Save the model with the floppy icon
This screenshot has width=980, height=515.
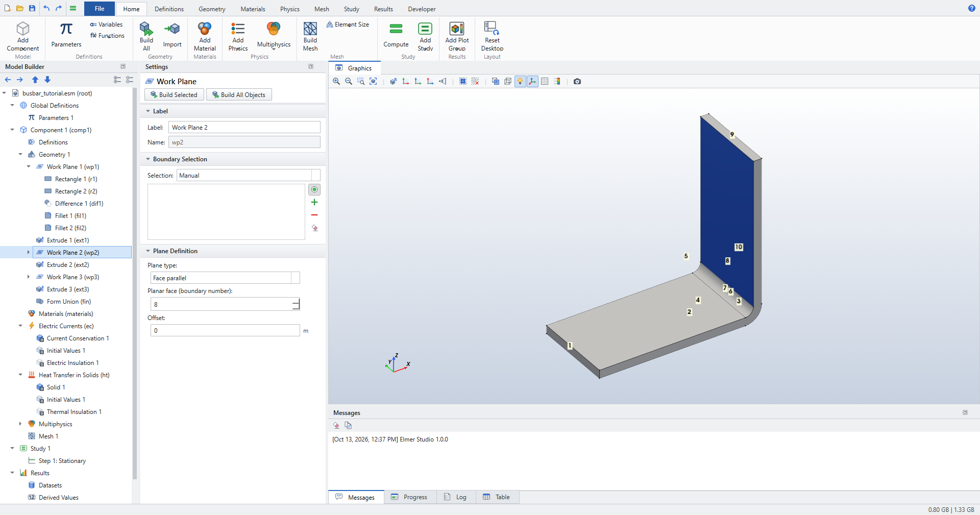pyautogui.click(x=32, y=8)
